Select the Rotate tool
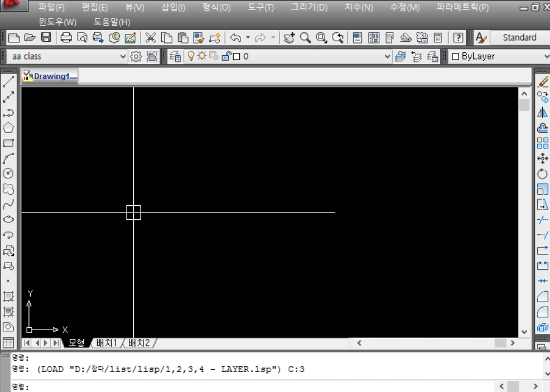Image resolution: width=550 pixels, height=392 pixels. [543, 173]
